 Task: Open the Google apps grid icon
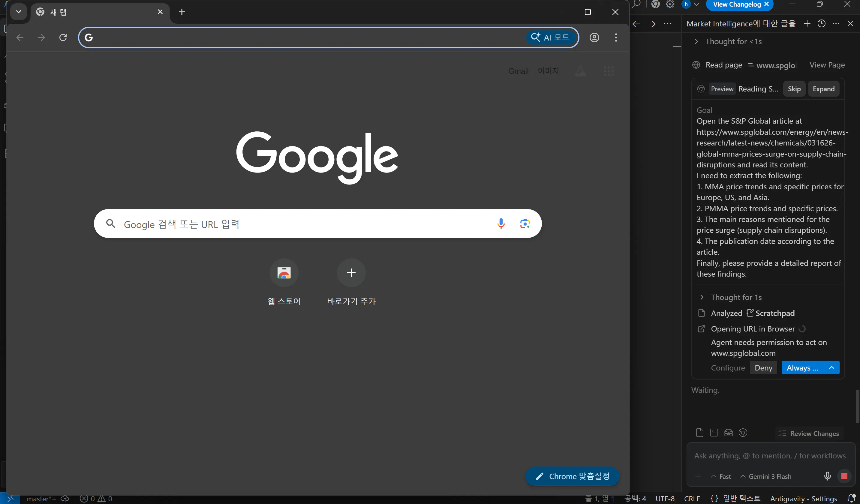coord(609,71)
